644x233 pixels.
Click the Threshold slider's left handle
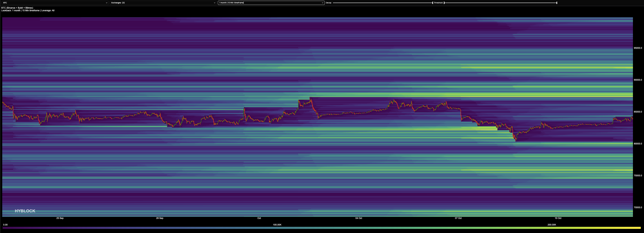(x=444, y=3)
